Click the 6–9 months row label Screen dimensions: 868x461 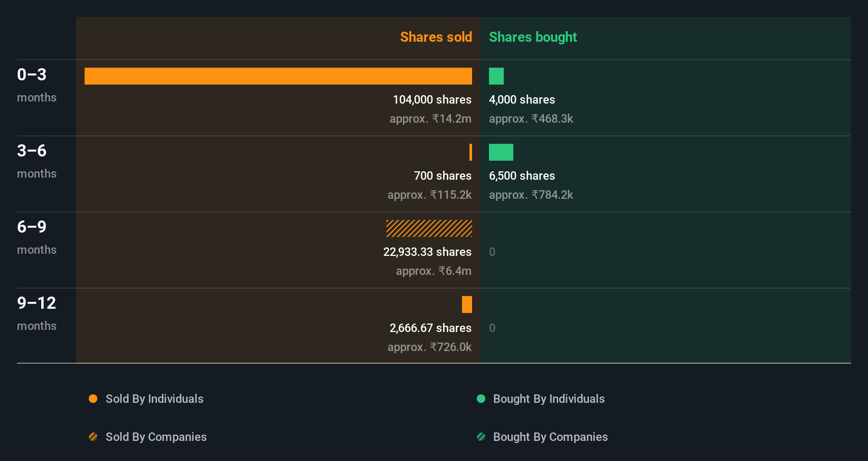click(36, 237)
